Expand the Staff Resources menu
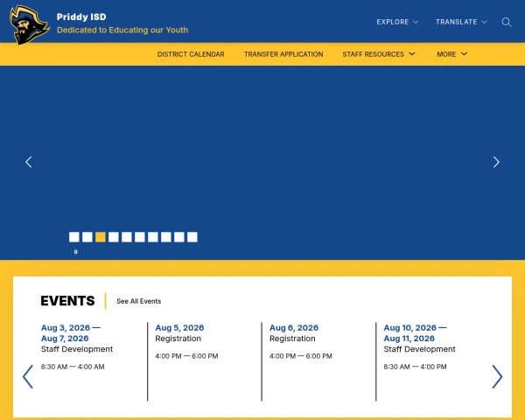 379,54
